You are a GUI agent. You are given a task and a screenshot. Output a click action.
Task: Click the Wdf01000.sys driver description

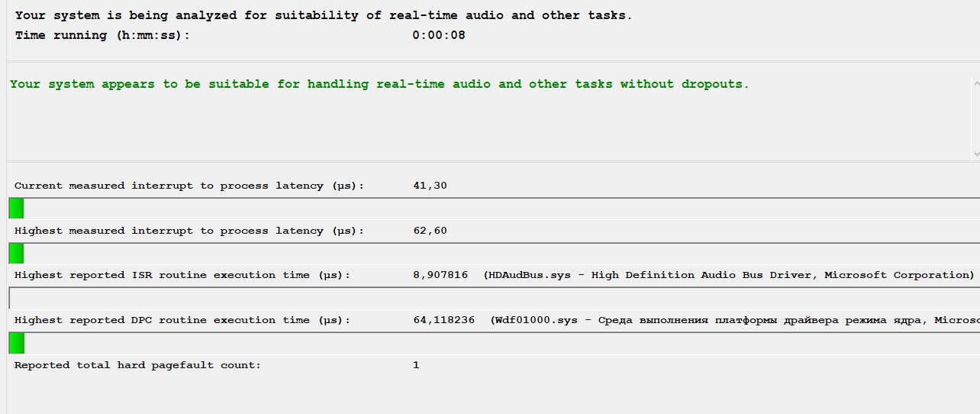click(x=733, y=320)
